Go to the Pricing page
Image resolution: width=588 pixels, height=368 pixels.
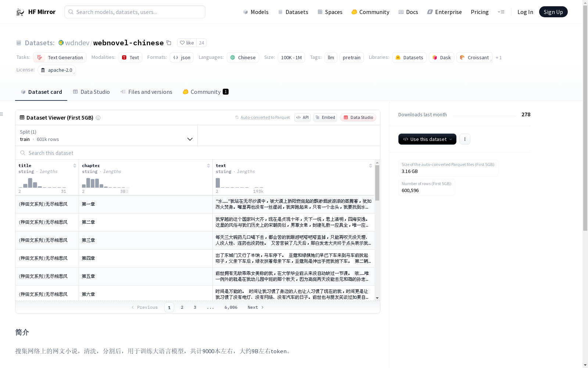click(x=480, y=12)
